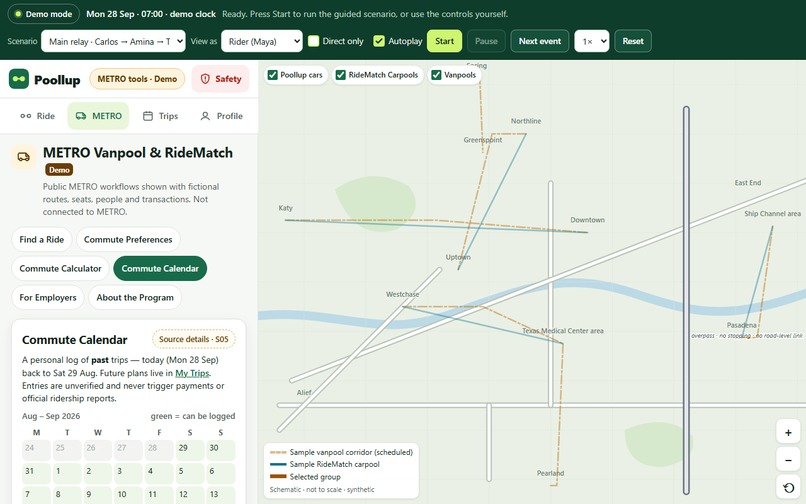Uncheck the RideMatch Carpools layer
806x504 pixels.
340,75
